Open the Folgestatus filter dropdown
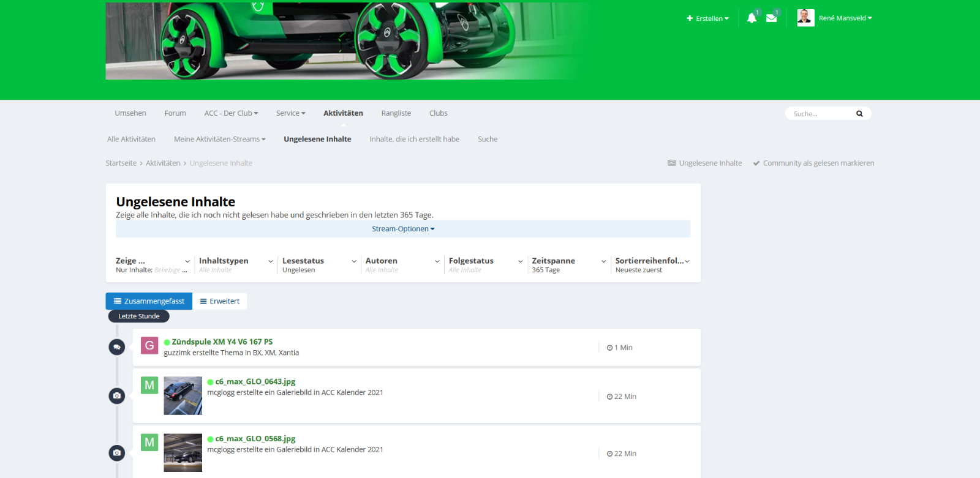Image resolution: width=980 pixels, height=478 pixels. 486,265
